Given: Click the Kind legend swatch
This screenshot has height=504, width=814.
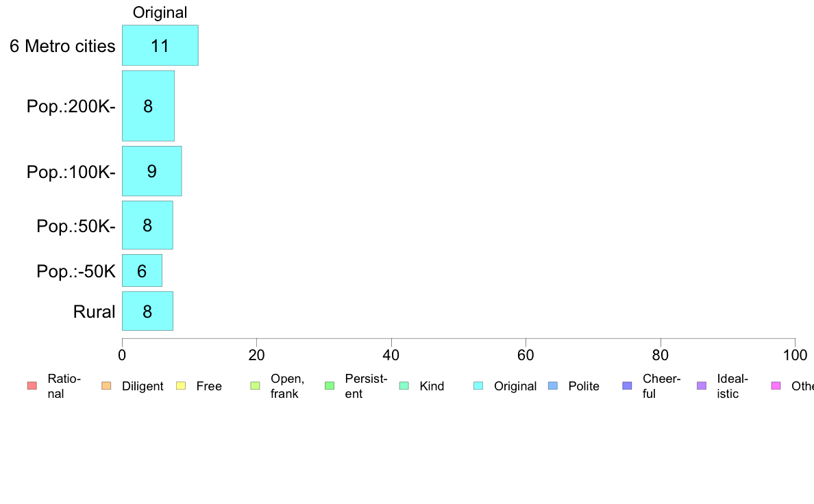Looking at the screenshot, I should [404, 386].
